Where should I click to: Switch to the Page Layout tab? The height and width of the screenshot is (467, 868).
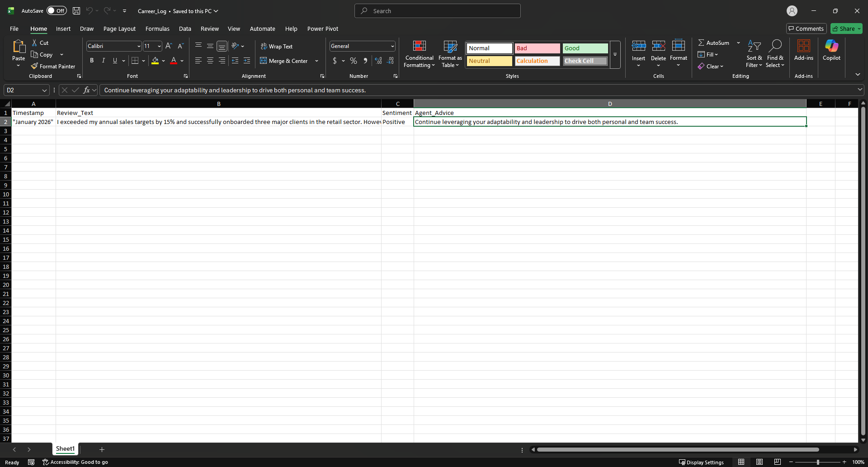click(119, 29)
